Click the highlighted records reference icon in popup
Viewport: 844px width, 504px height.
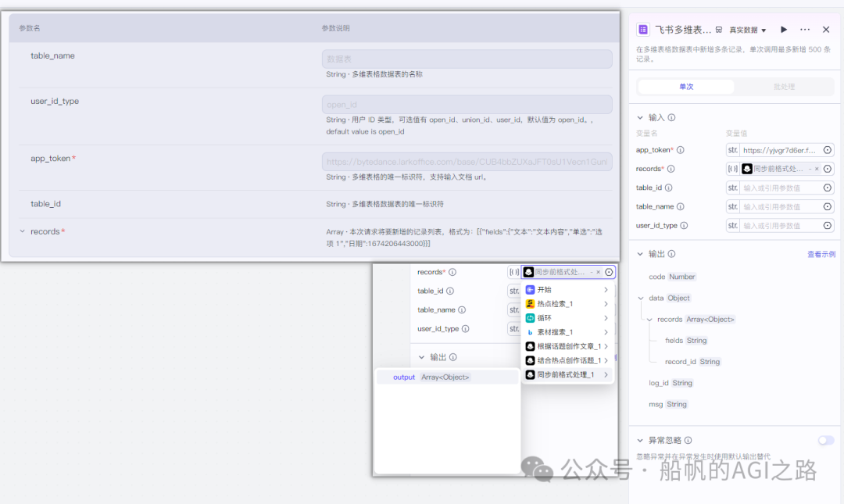point(609,273)
